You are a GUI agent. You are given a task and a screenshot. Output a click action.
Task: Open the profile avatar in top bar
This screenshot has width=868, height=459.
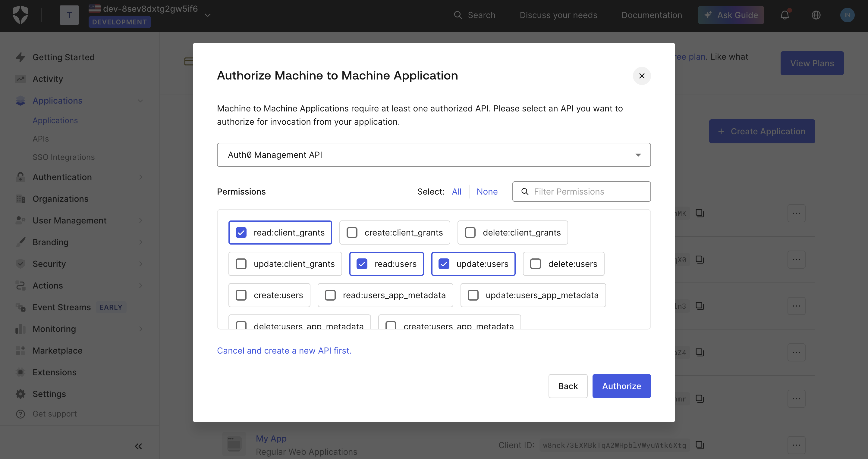point(848,15)
